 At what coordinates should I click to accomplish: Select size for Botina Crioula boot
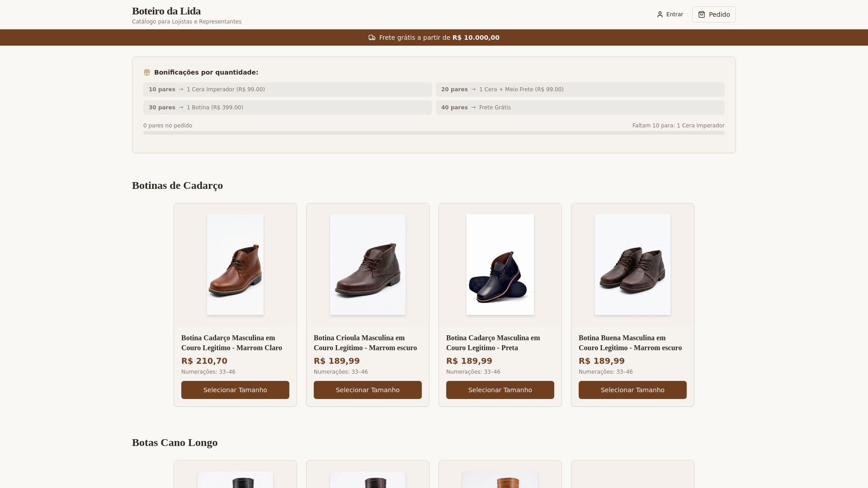point(368,390)
